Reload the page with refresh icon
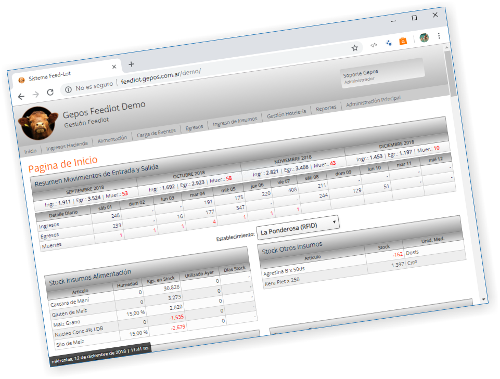Screen dimensions: 500x379 [x=50, y=92]
